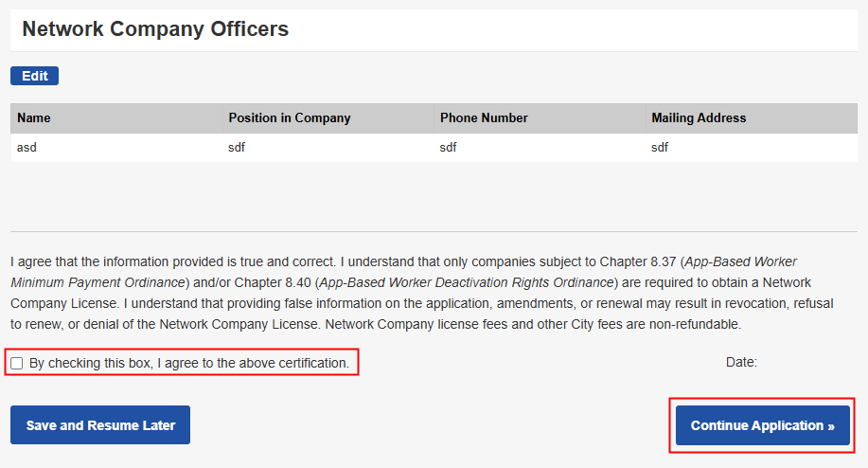Click the Continue Application button

coord(762,425)
